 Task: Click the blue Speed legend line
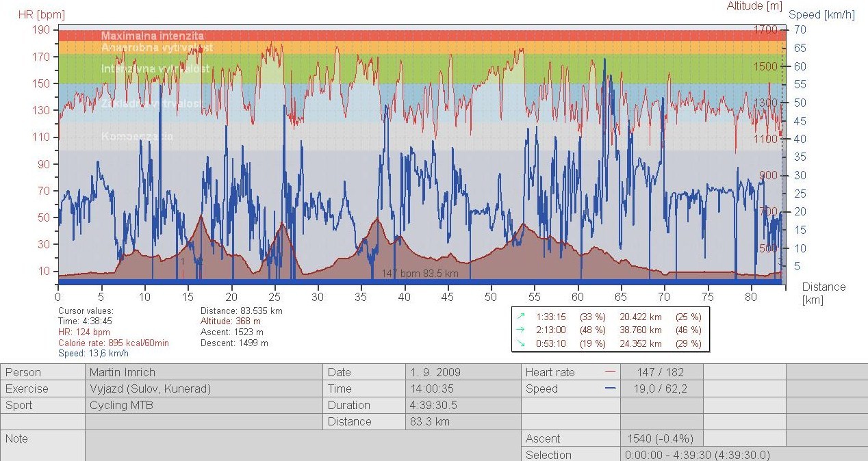611,388
